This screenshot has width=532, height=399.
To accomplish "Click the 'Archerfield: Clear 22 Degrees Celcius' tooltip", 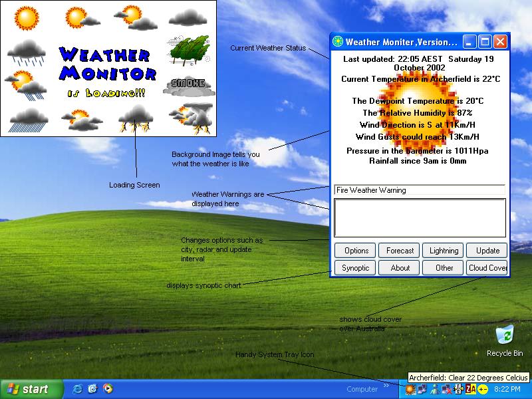I will (x=468, y=378).
